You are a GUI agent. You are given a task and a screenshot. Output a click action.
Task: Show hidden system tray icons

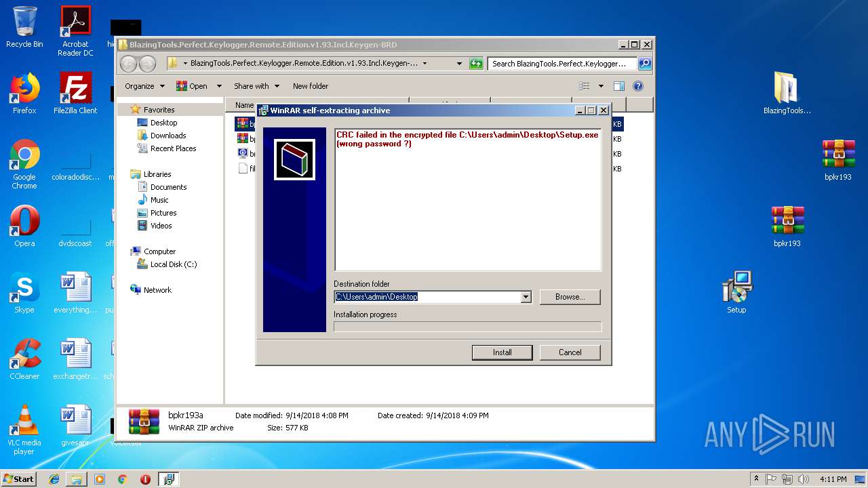pyautogui.click(x=756, y=479)
